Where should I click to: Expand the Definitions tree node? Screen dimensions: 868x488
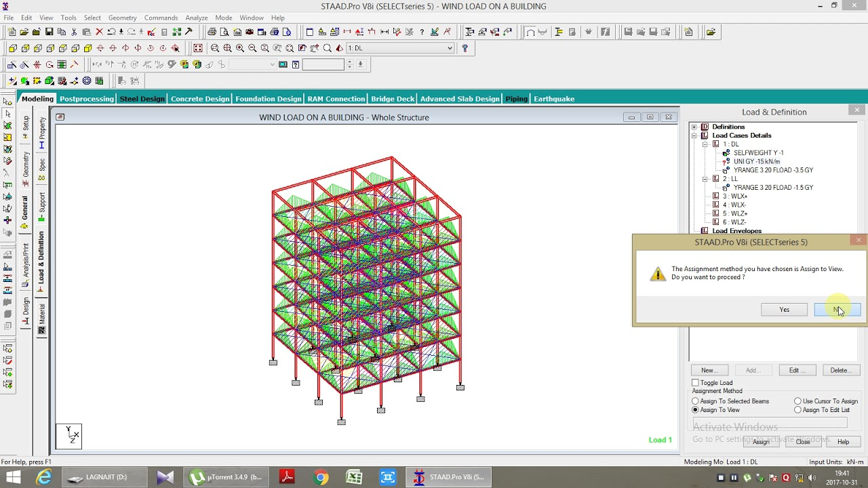(694, 127)
